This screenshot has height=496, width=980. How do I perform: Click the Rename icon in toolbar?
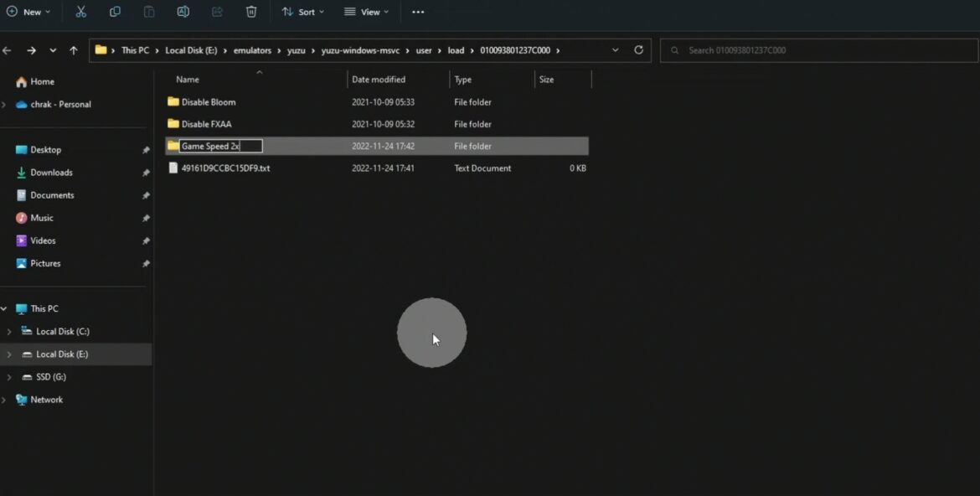[x=183, y=12]
